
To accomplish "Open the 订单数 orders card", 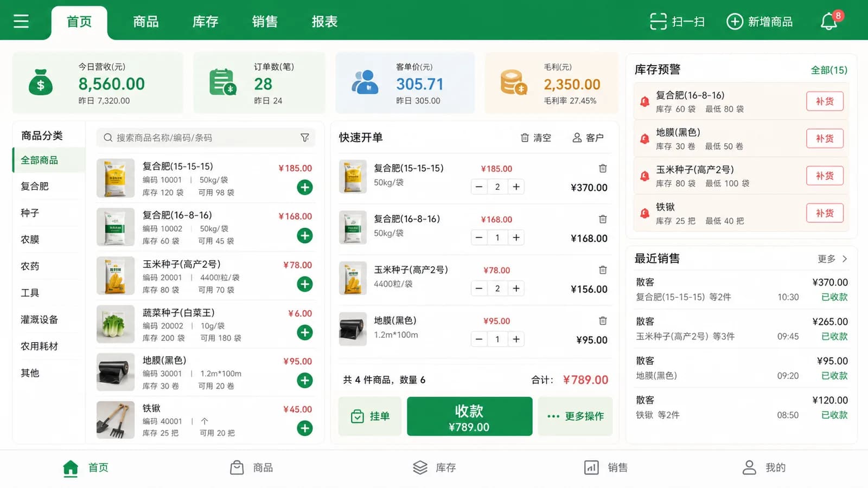I will coord(259,83).
